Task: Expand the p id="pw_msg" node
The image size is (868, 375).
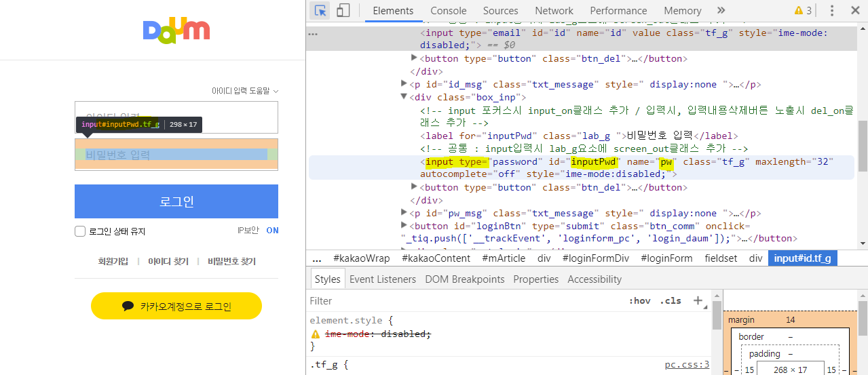Action: pyautogui.click(x=404, y=213)
